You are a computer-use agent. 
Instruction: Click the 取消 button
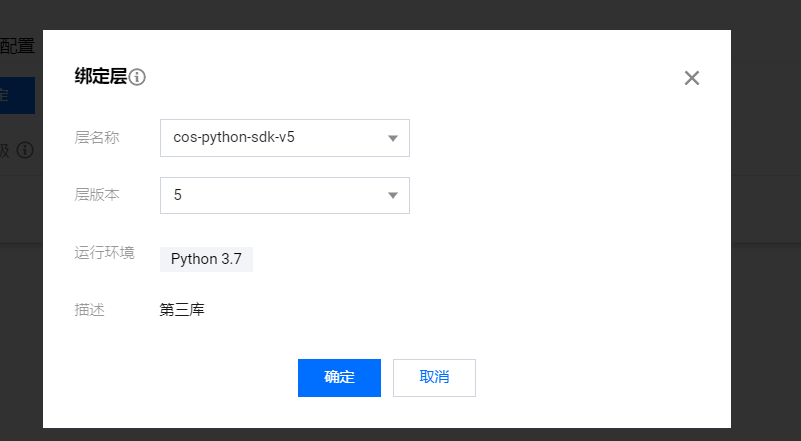click(434, 378)
